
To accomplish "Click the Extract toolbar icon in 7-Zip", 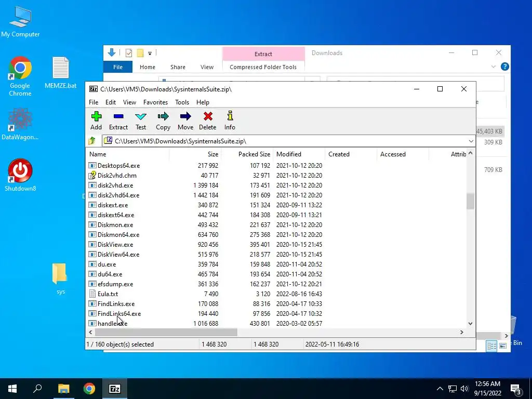I will (118, 121).
